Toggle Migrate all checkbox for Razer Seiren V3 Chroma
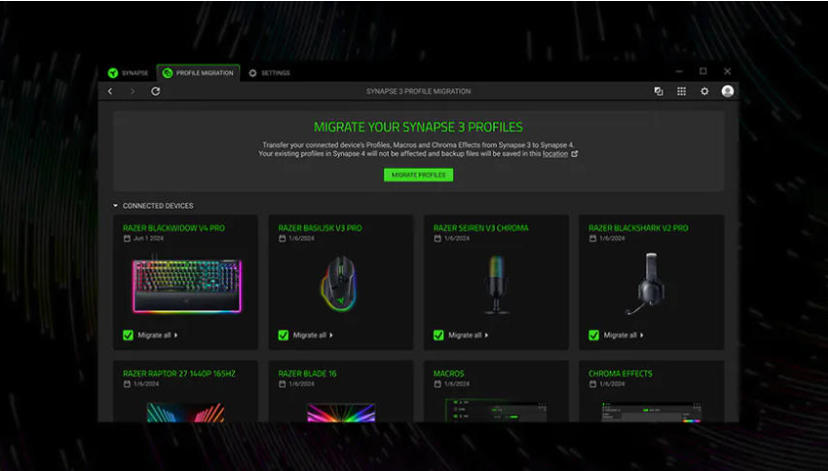This screenshot has width=828, height=471. tap(439, 335)
